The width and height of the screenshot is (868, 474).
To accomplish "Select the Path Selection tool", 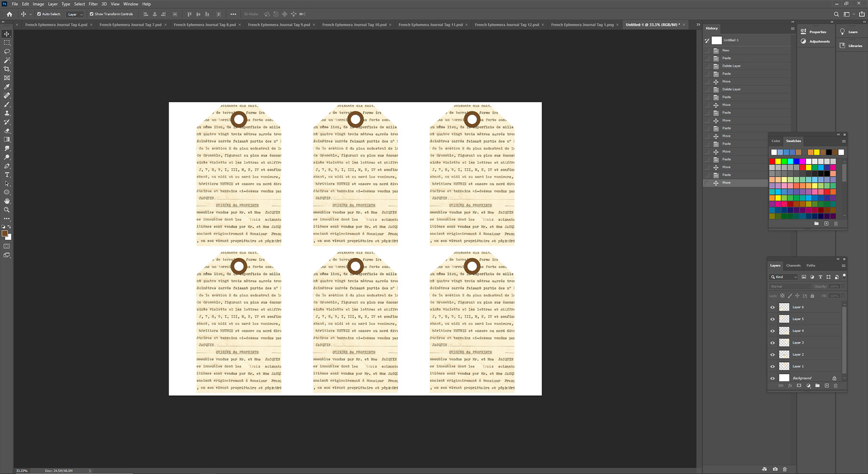I will tap(7, 183).
